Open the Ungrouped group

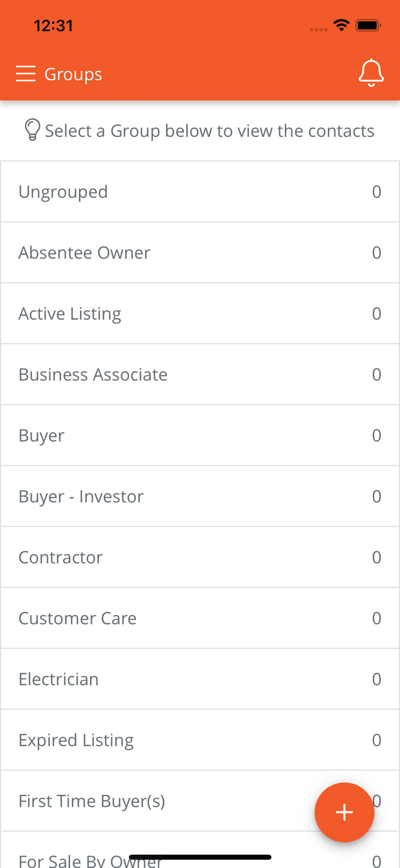(200, 192)
